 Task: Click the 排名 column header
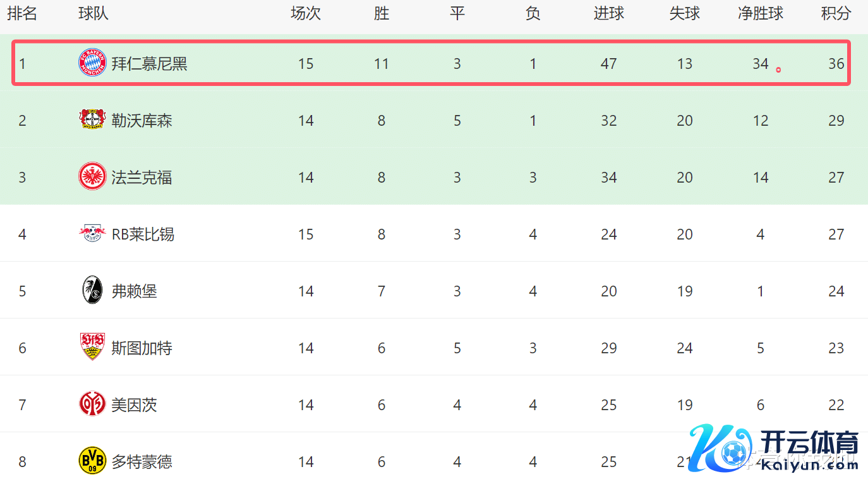[x=22, y=13]
